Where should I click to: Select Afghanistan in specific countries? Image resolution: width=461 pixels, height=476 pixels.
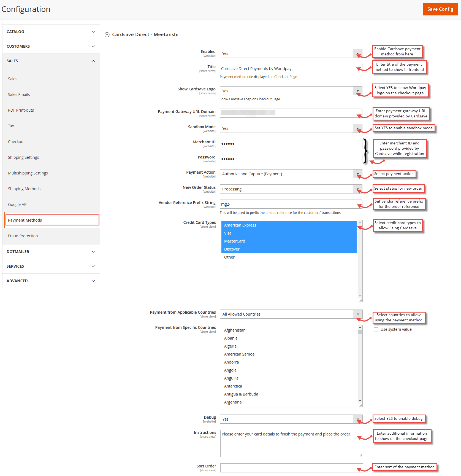(x=289, y=330)
